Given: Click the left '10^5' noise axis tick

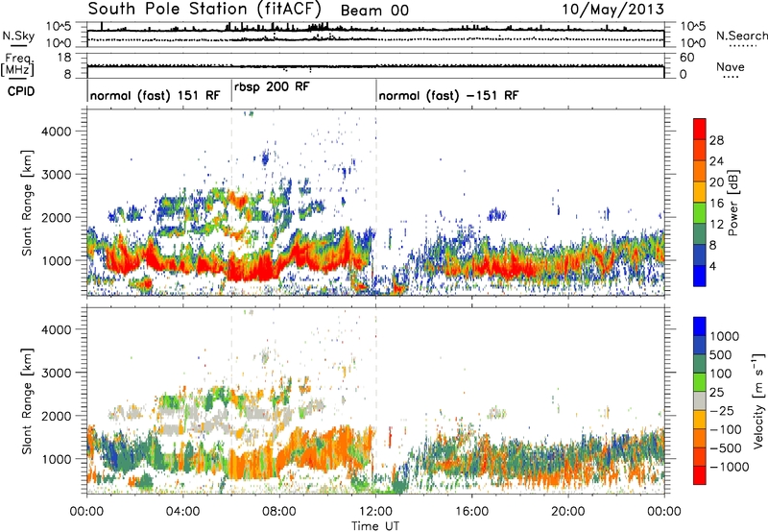Looking at the screenshot, I should [59, 26].
